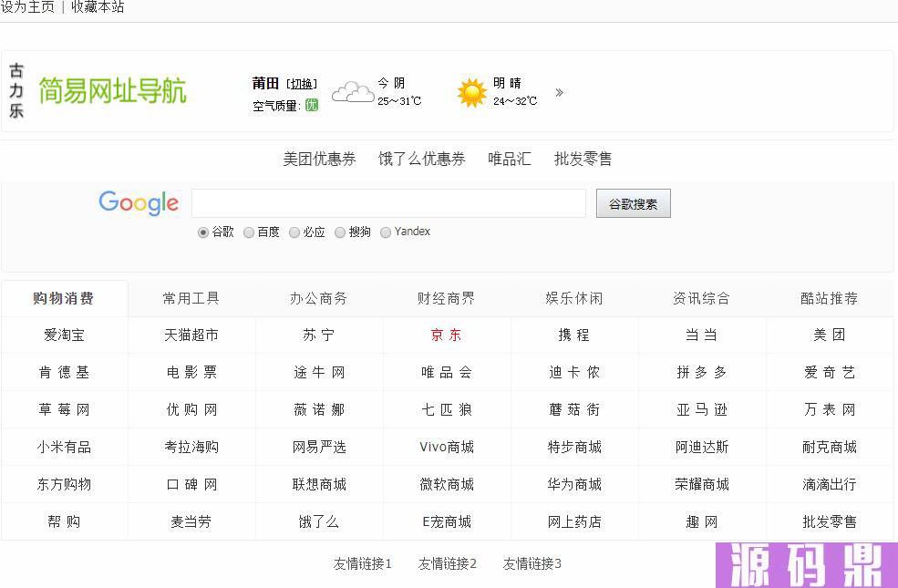Open the 饿了么 site link in the grid
This screenshot has height=588, width=898.
point(319,521)
